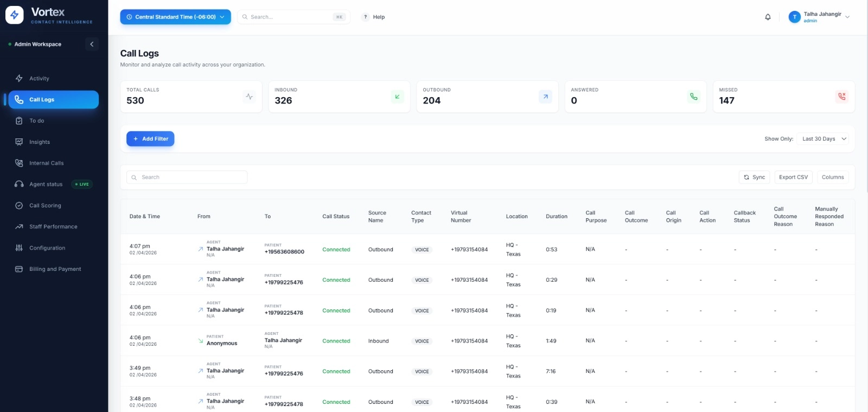Sync the call logs
Image resolution: width=868 pixels, height=412 pixels.
point(754,177)
